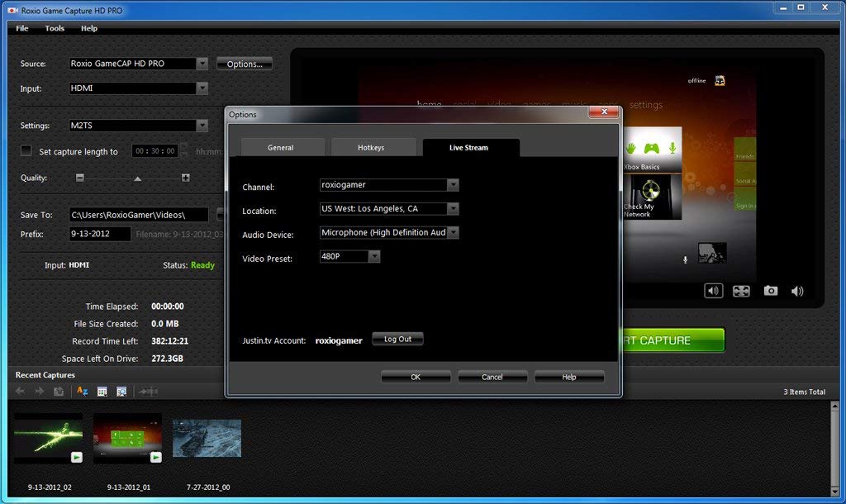Open the Tools menu
The image size is (846, 504).
pyautogui.click(x=54, y=28)
